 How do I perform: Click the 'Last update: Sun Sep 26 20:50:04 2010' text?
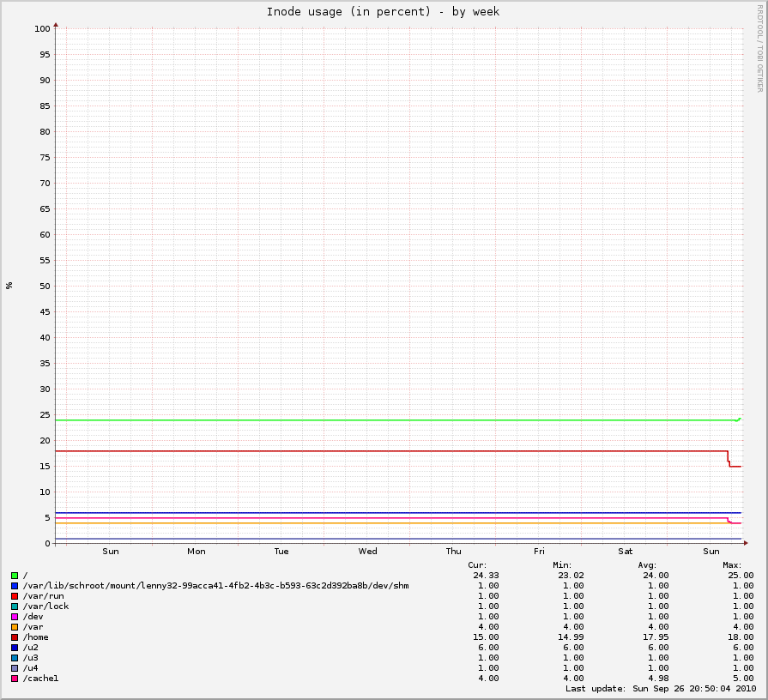point(661,689)
